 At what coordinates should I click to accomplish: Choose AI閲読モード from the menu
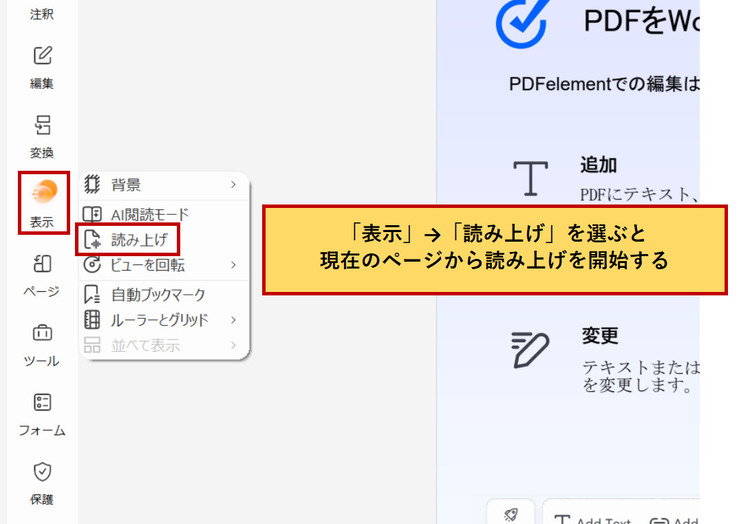click(164, 214)
